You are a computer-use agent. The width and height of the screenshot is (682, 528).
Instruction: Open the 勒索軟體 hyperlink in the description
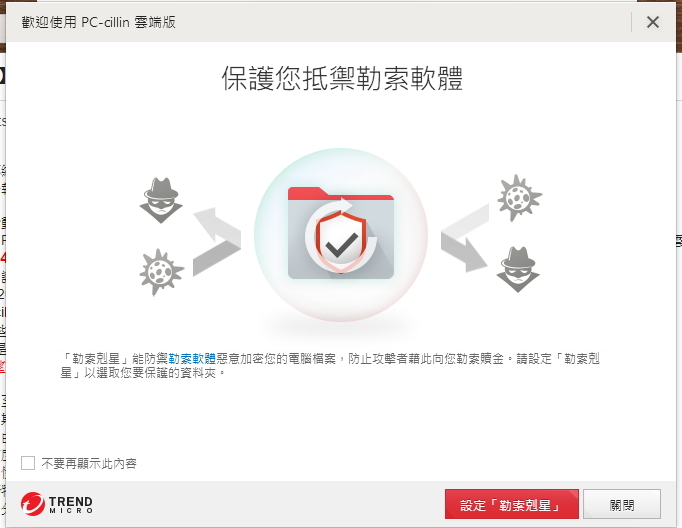coord(192,359)
